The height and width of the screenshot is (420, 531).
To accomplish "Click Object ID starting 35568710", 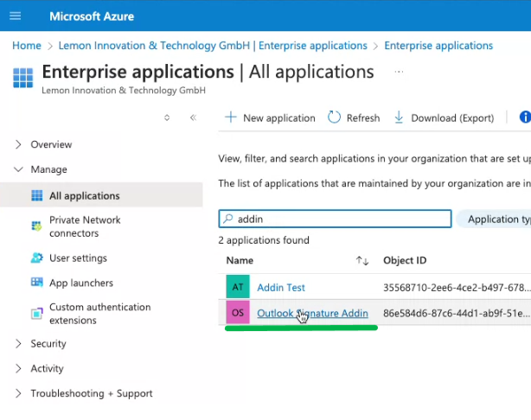I will click(x=457, y=287).
